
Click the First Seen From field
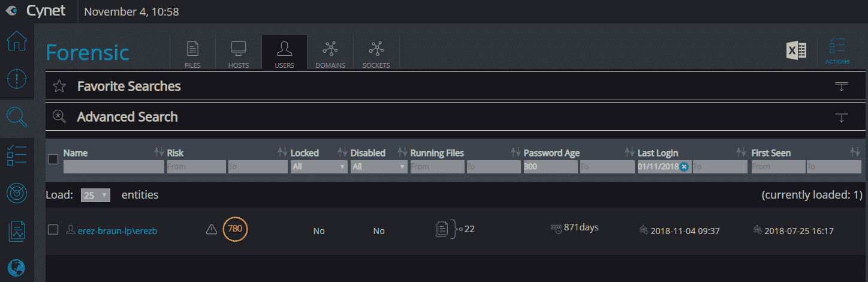pos(777,167)
